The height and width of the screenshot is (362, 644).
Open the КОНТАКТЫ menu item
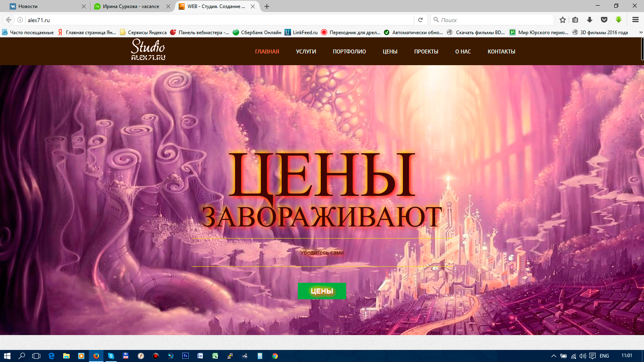click(x=502, y=51)
